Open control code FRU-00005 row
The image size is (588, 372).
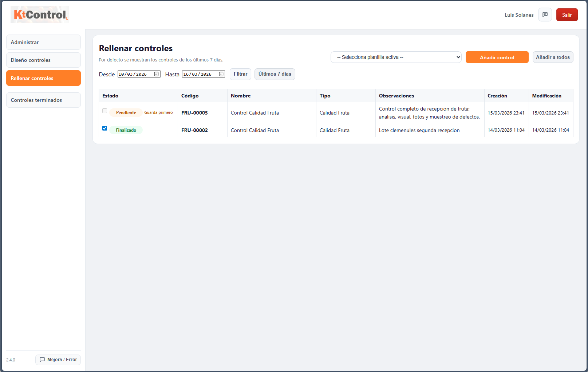click(x=194, y=113)
